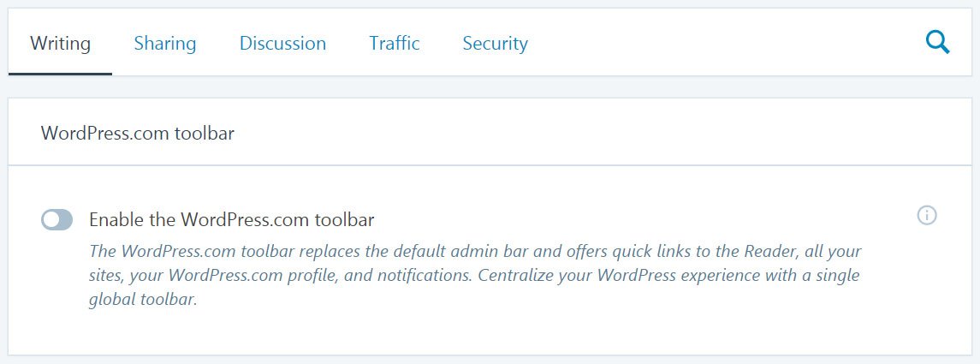This screenshot has width=980, height=364.
Task: Switch to the Sharing tab
Action: click(165, 43)
